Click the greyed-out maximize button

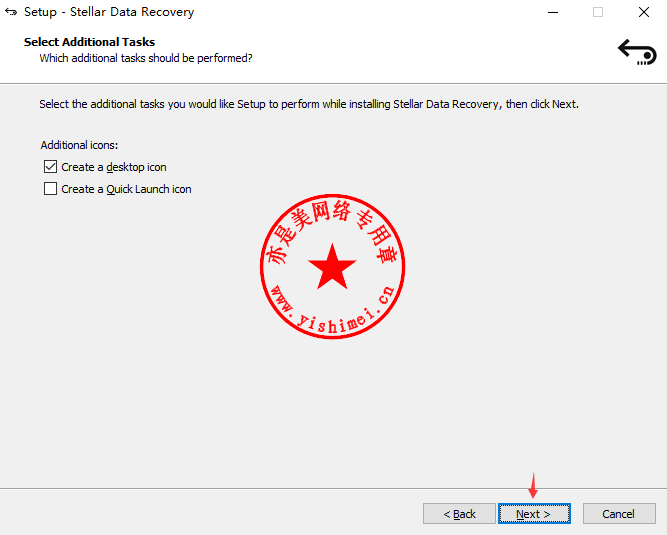click(x=598, y=12)
